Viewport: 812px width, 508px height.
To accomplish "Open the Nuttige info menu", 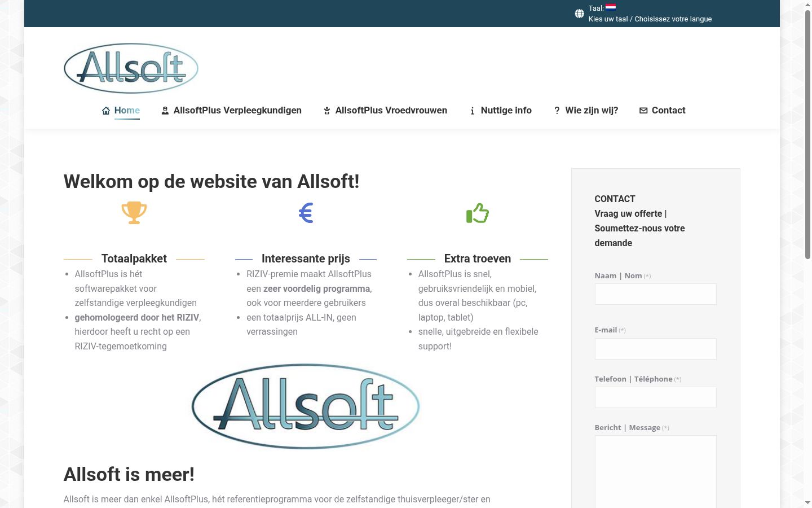I will (506, 110).
